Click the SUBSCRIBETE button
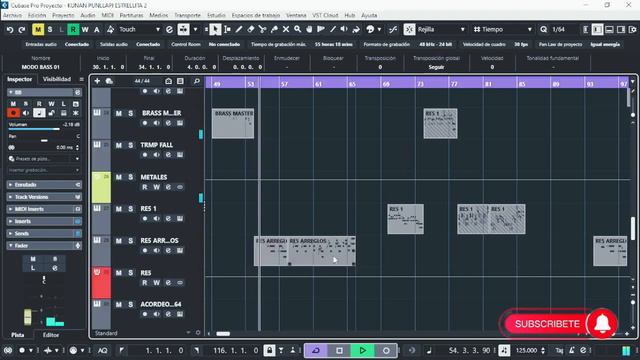The height and width of the screenshot is (360, 640). click(x=547, y=324)
